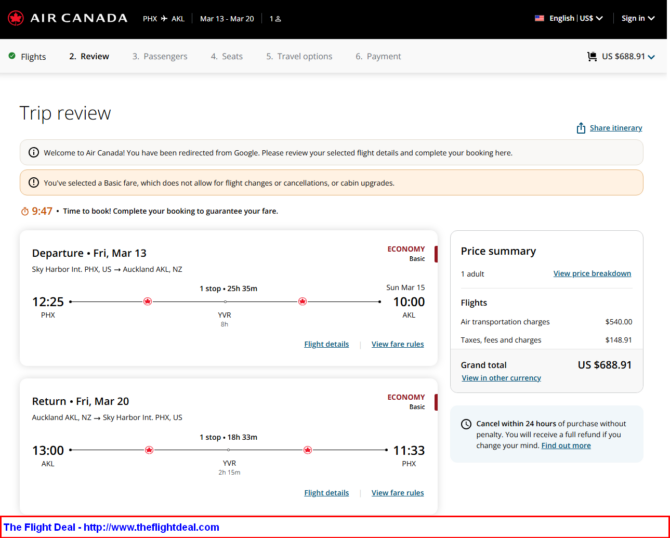This screenshot has height=538, width=670.
Task: Expand the English | US$ language dropdown
Action: (x=576, y=18)
